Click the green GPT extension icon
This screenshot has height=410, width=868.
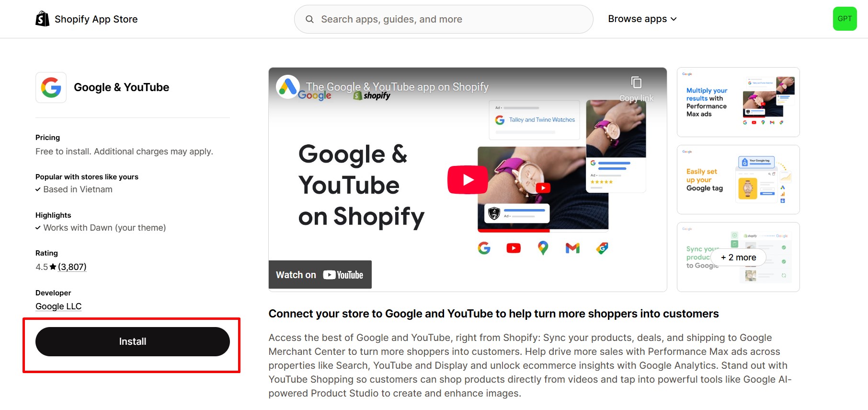point(845,19)
